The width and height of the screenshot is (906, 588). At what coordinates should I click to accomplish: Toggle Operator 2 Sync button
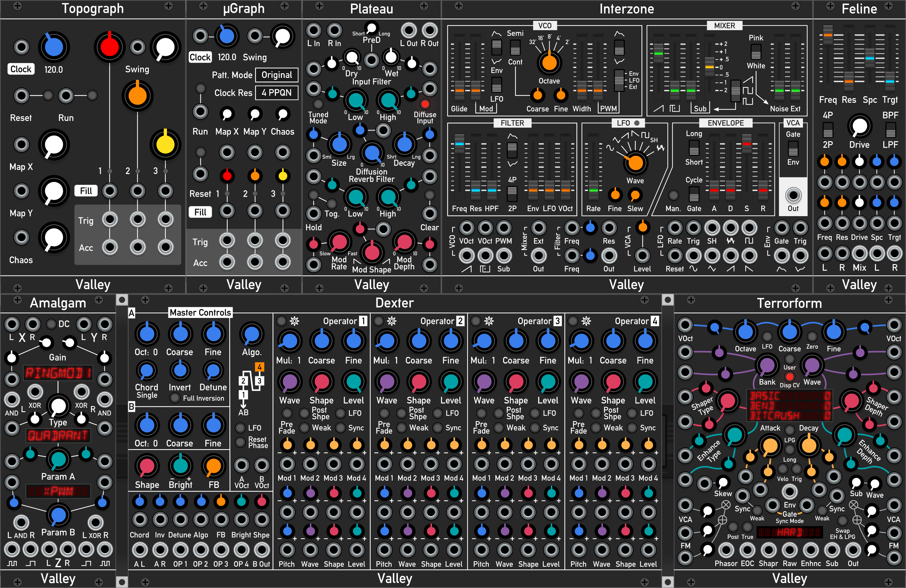point(438,427)
